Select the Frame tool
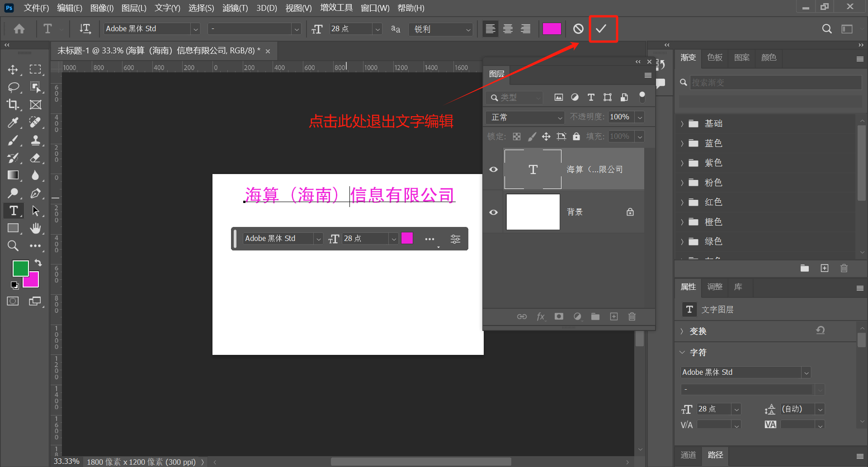 35,105
